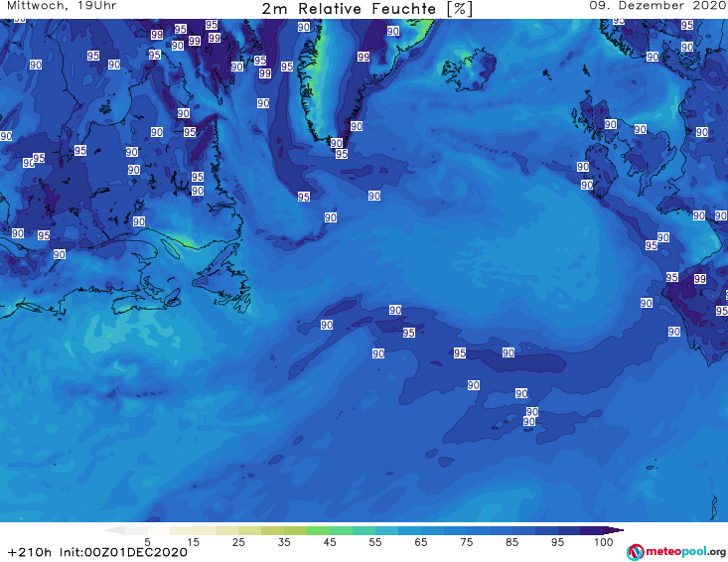Screen dimensions: 728x562
Task: Click the legend value 75
Action: [x=466, y=542]
